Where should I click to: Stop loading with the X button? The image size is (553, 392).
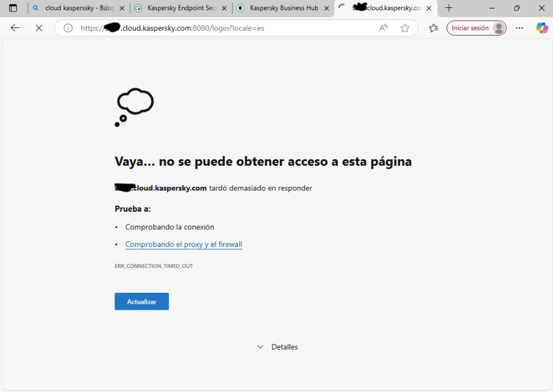[39, 28]
